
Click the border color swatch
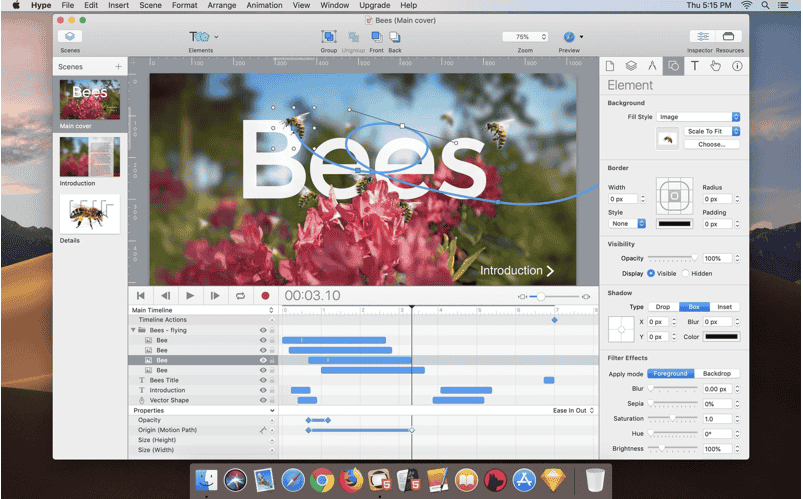[x=673, y=223]
